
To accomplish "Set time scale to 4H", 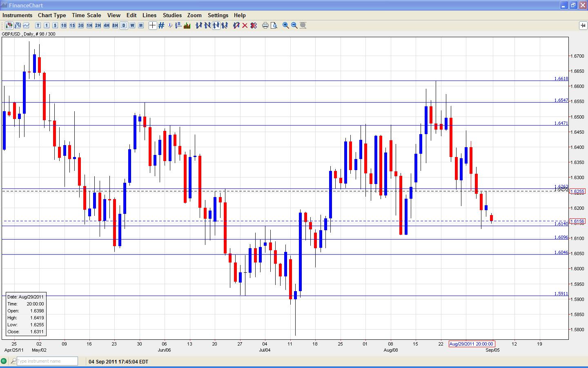I will (x=107, y=25).
